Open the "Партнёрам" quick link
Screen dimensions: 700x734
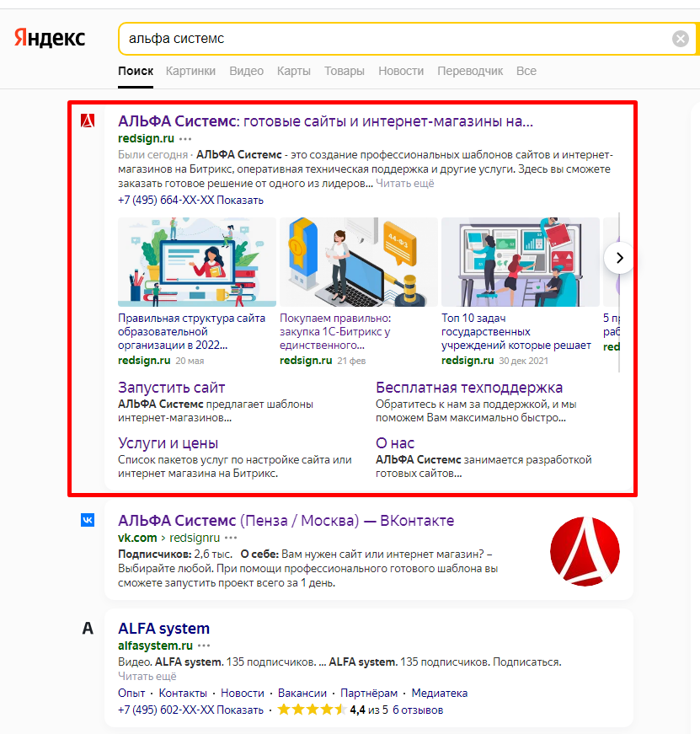point(369,694)
